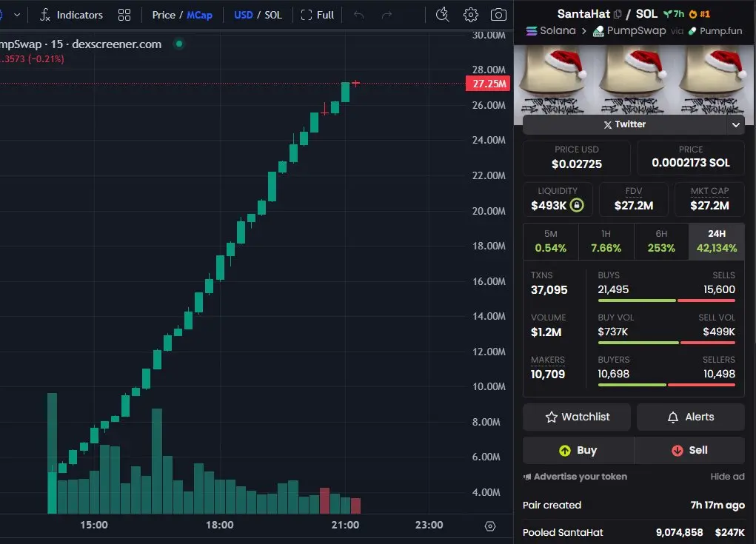This screenshot has height=544, width=756.
Task: Add SantaHat to Watchlist
Action: point(577,417)
